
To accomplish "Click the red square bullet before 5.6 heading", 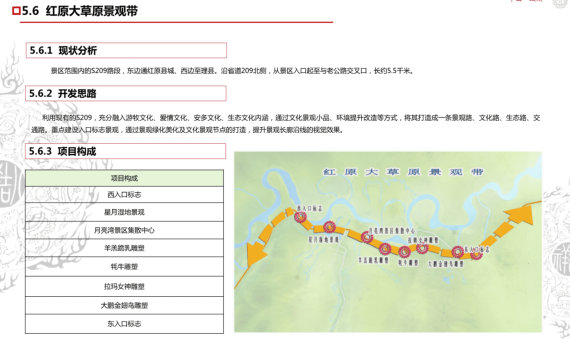I will [x=16, y=11].
